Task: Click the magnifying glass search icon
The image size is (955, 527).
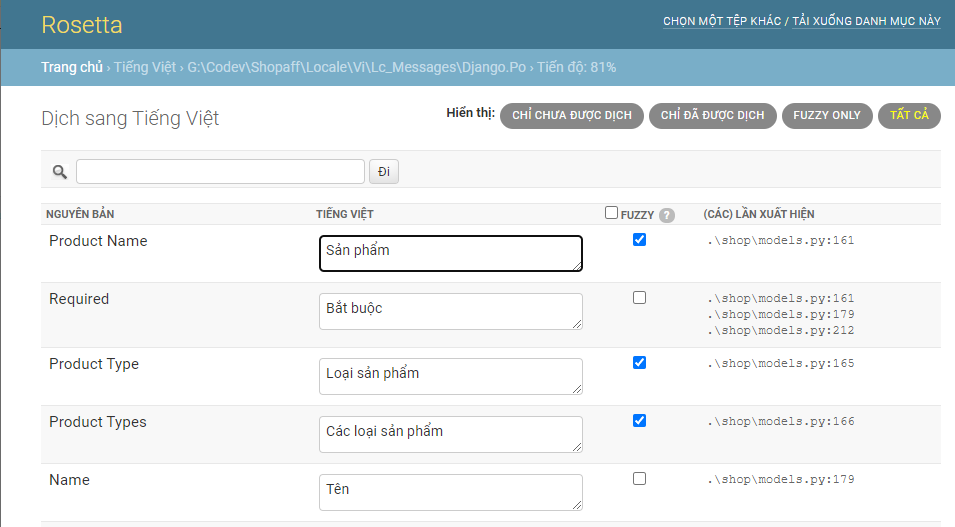Action: pyautogui.click(x=60, y=172)
